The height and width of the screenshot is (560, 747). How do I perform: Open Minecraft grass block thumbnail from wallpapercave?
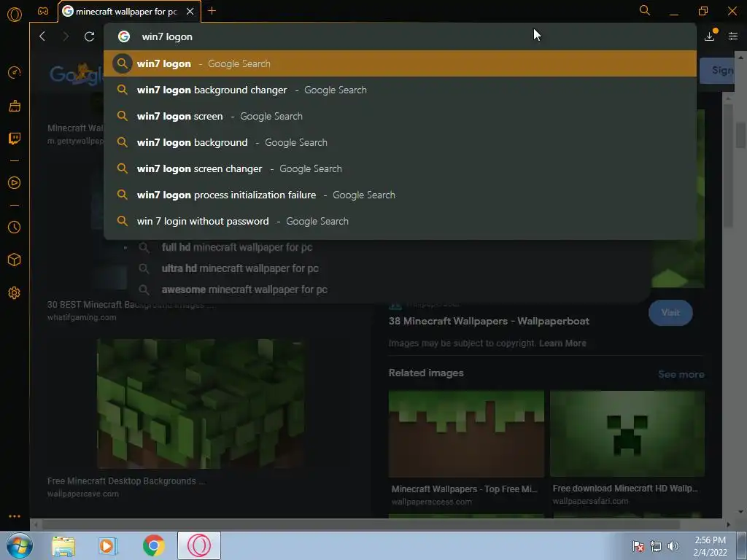point(200,403)
